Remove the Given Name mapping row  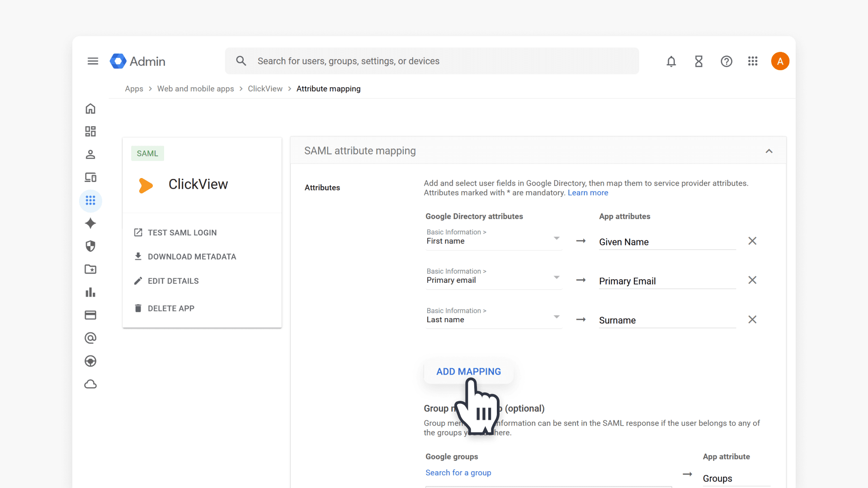(x=752, y=241)
